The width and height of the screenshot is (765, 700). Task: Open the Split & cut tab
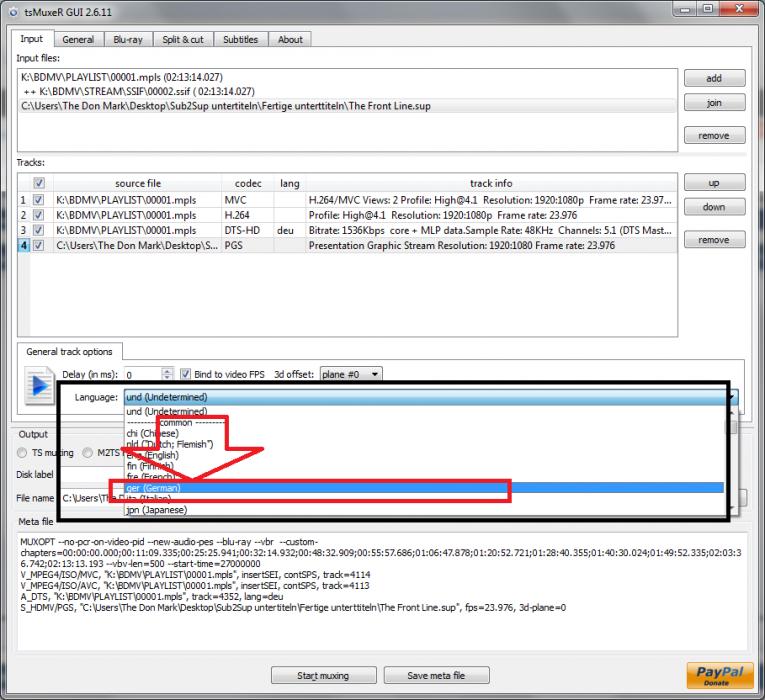tap(183, 40)
